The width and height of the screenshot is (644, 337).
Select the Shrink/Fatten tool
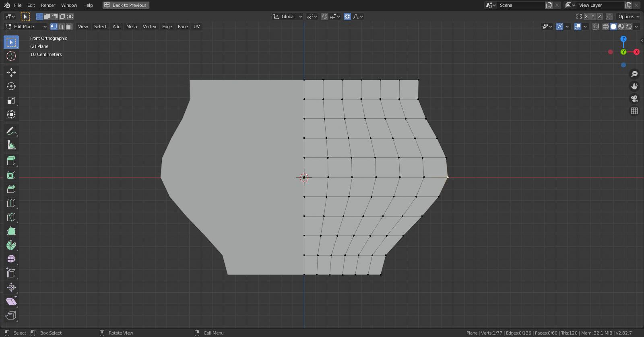pos(11,287)
